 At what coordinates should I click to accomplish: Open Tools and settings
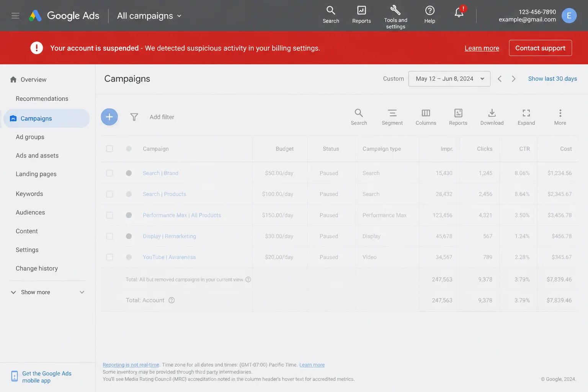[395, 17]
